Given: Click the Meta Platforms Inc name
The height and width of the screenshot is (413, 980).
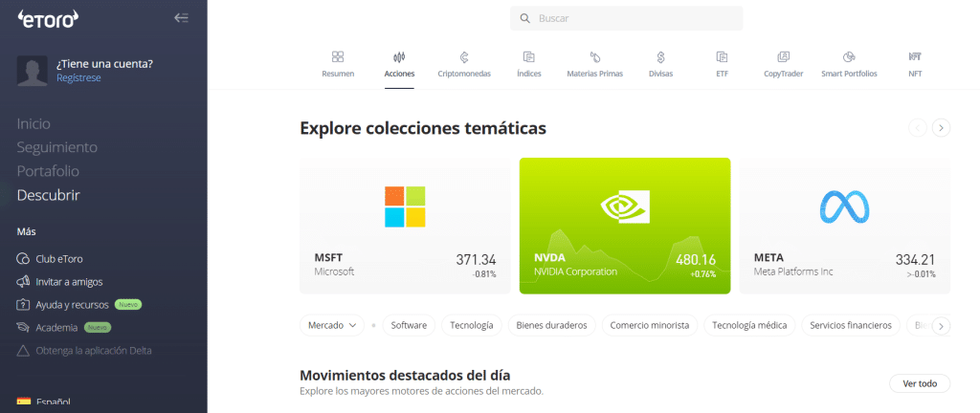Looking at the screenshot, I should click(x=793, y=272).
